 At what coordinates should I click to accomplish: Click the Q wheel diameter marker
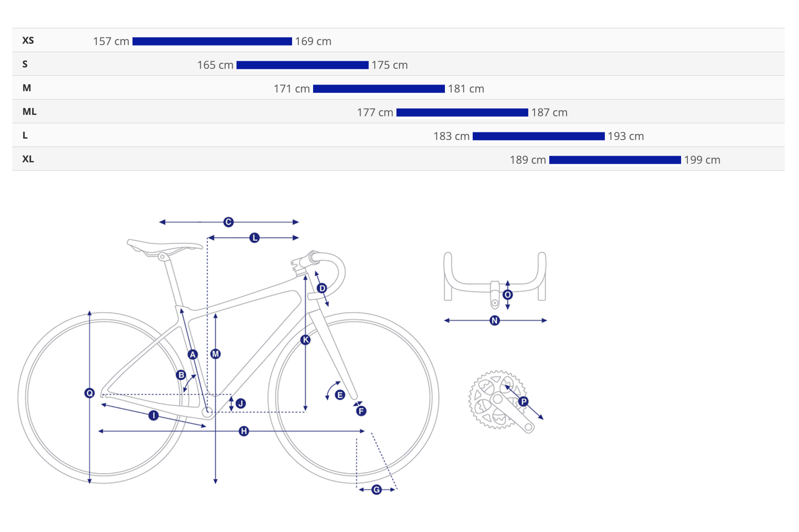(89, 393)
